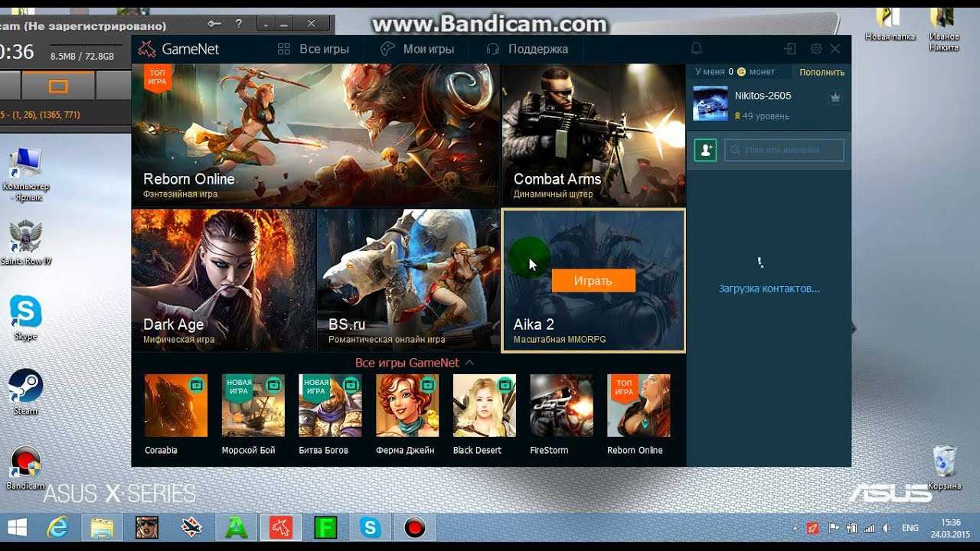Click the Пополнить link
980x551 pixels.
(822, 72)
